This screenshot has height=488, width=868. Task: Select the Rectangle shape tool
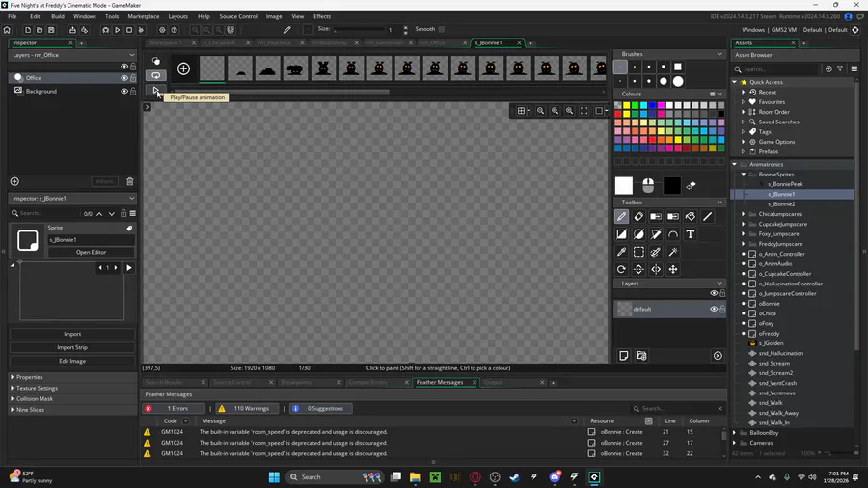621,234
